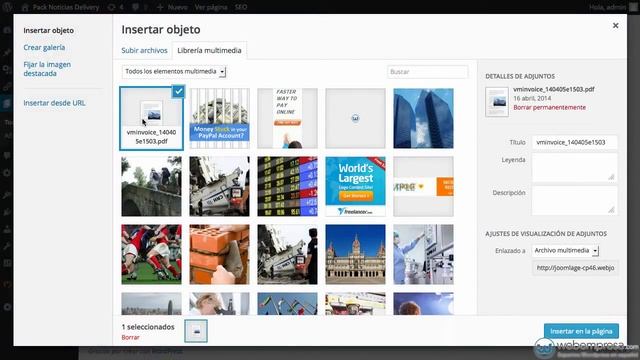Select the Money Stuck PayPal image

point(220,118)
